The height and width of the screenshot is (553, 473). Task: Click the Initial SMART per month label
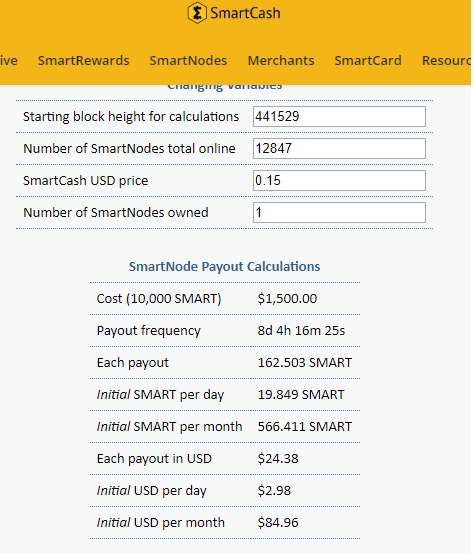click(x=169, y=427)
